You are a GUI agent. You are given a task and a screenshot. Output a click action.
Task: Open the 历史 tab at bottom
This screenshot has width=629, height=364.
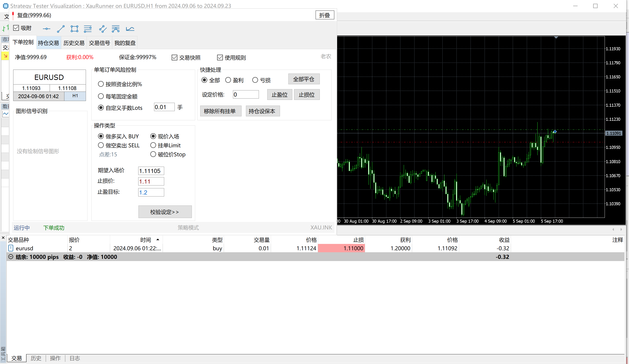click(36, 358)
